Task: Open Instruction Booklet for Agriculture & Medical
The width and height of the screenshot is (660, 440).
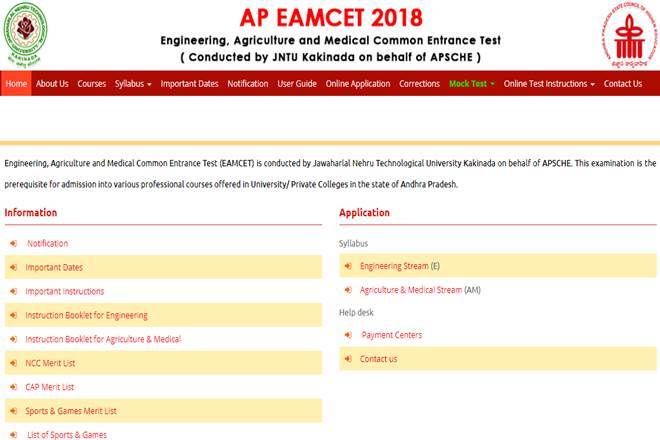Action: click(x=103, y=339)
